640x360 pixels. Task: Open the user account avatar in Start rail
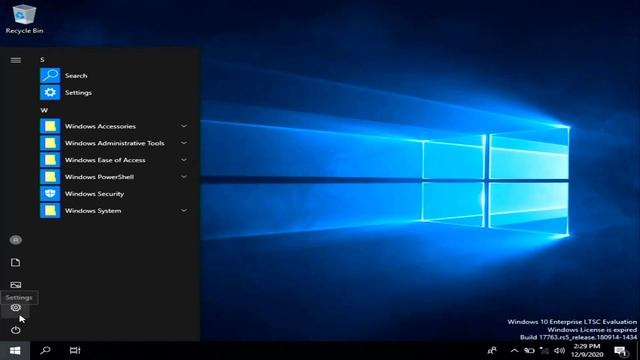point(16,240)
